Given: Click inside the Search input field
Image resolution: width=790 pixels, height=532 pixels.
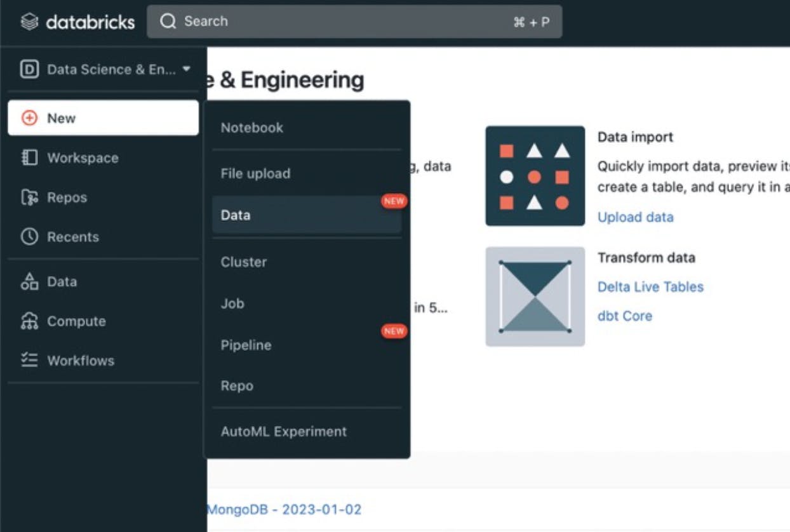Looking at the screenshot, I should 318,21.
